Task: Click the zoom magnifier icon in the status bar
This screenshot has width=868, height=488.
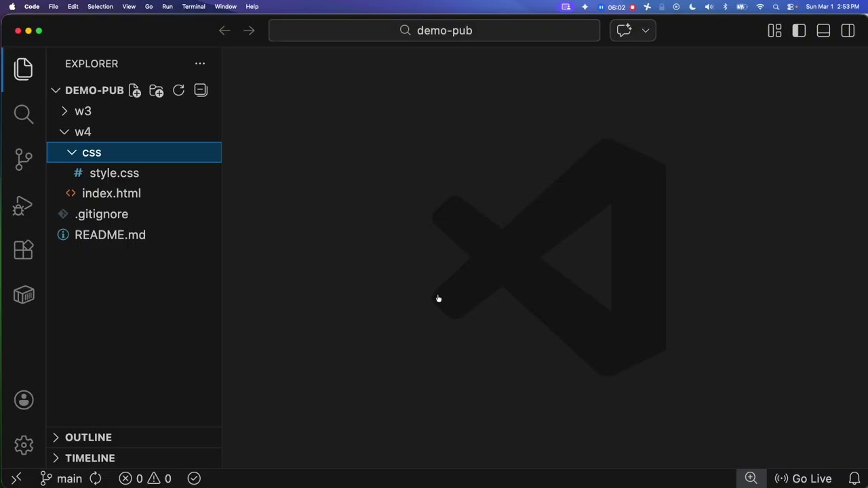Action: click(751, 479)
